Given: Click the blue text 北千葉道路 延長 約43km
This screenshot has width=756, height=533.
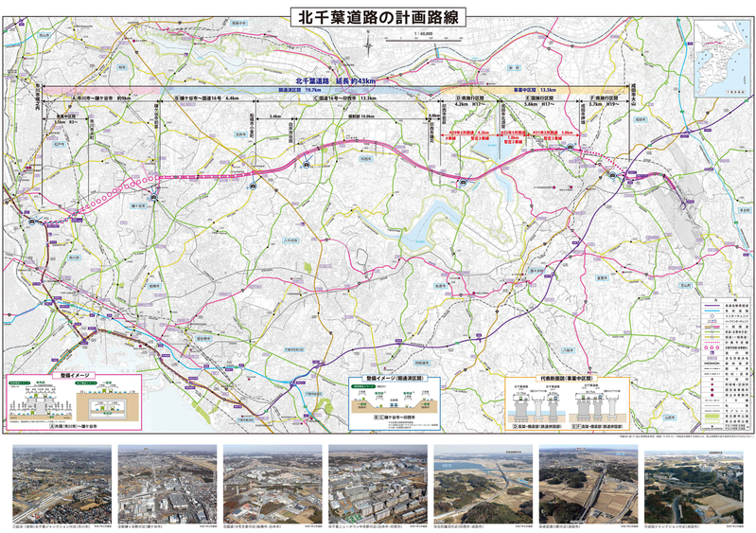Looking at the screenshot, I should (336, 81).
